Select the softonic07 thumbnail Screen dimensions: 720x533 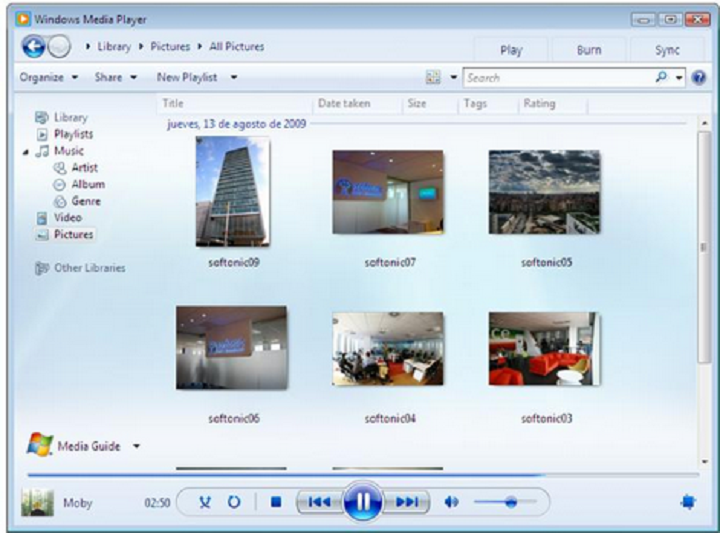click(388, 192)
